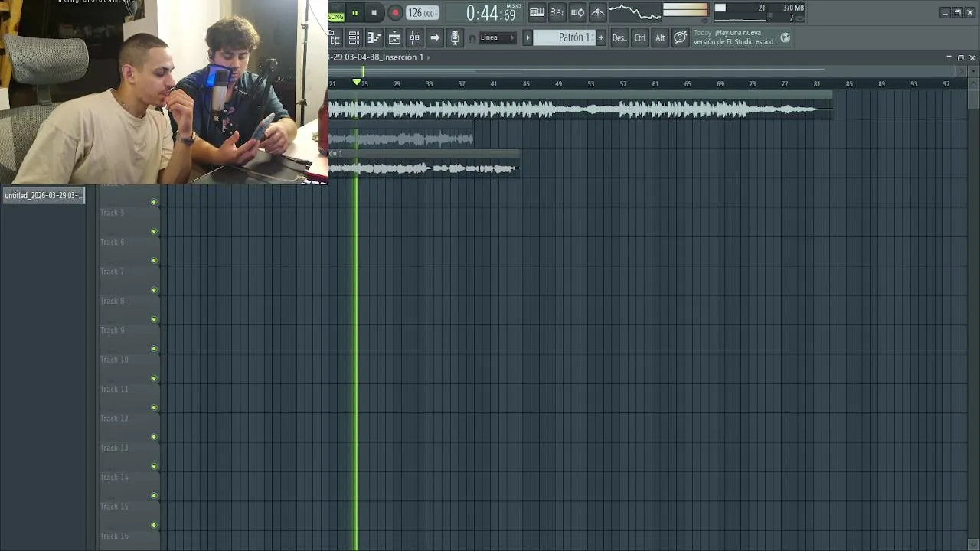Image resolution: width=980 pixels, height=551 pixels.
Task: Open the mixer icon
Action: coord(414,37)
